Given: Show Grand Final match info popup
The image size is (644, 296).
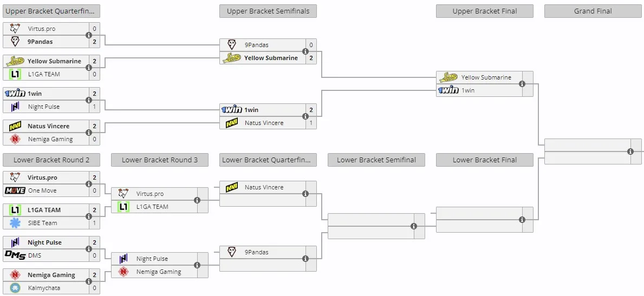Looking at the screenshot, I should click(x=630, y=152).
